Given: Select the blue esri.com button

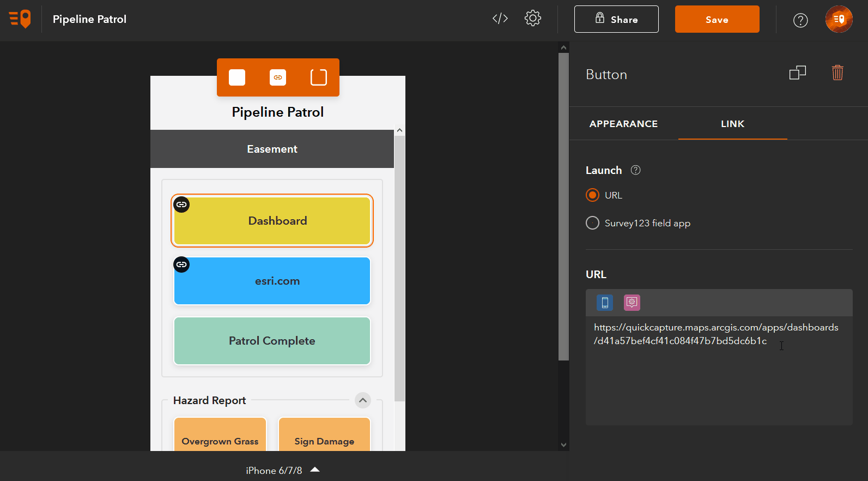Looking at the screenshot, I should 272,281.
